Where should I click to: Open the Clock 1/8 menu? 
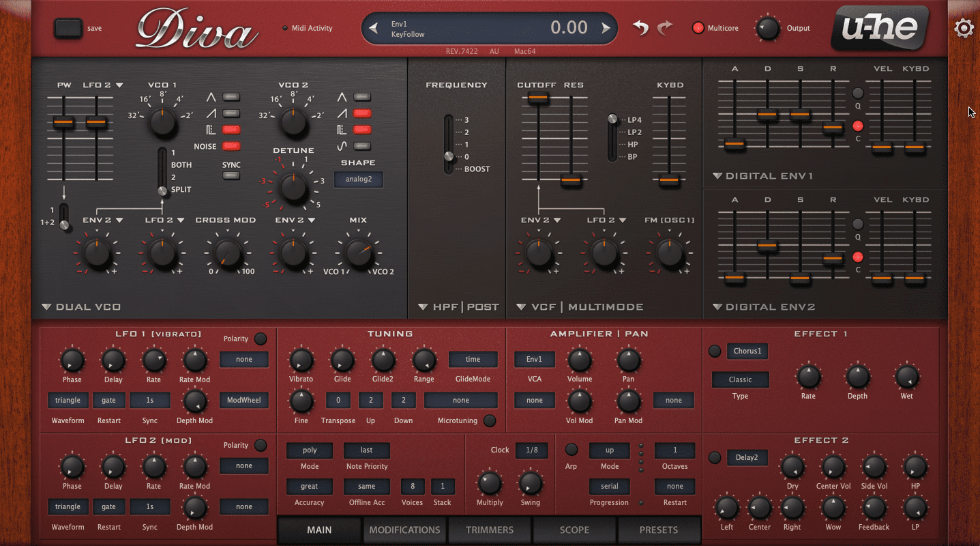point(532,450)
